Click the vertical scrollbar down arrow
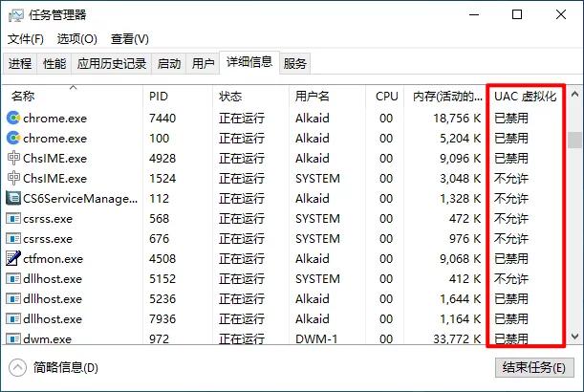584x392 pixels. 574,337
